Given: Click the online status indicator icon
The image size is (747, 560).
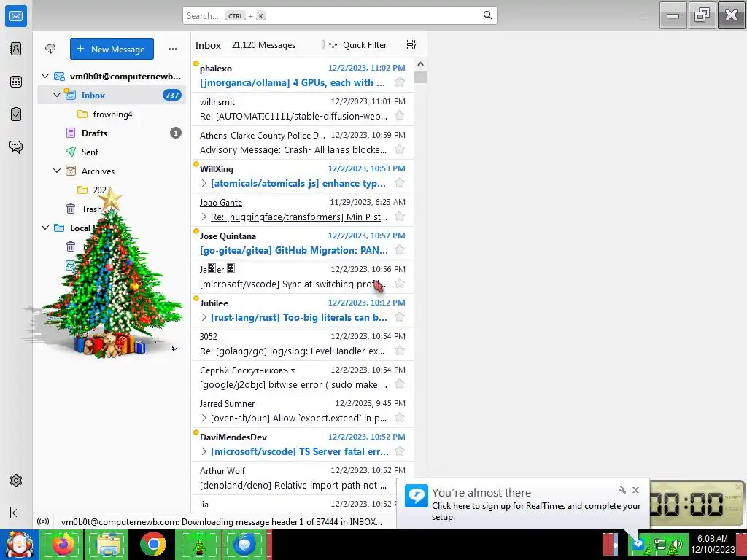Looking at the screenshot, I should 43,521.
